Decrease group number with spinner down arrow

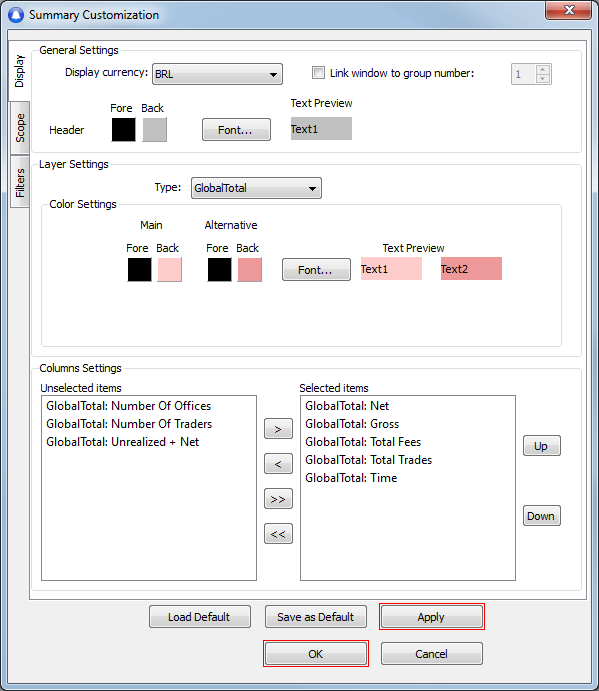(x=543, y=78)
